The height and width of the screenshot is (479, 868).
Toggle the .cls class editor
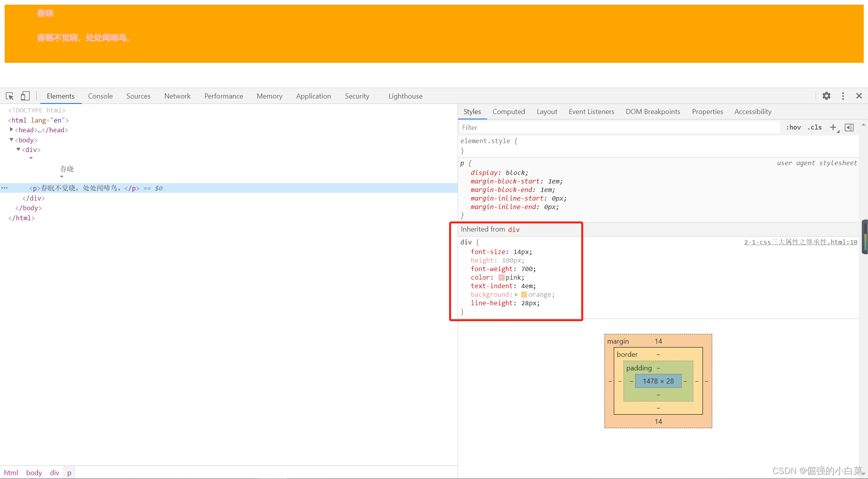pyautogui.click(x=815, y=128)
